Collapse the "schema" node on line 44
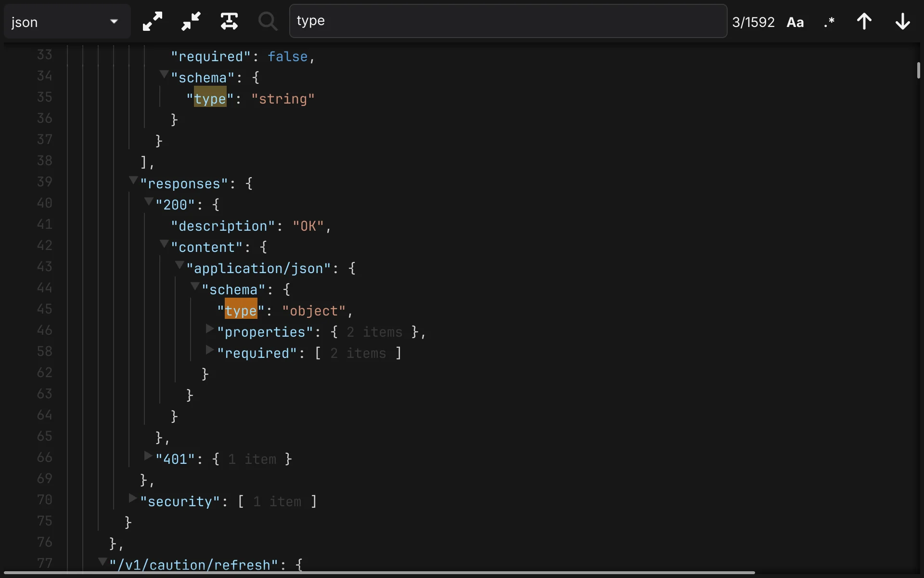Viewport: 924px width, 578px height. 195,287
